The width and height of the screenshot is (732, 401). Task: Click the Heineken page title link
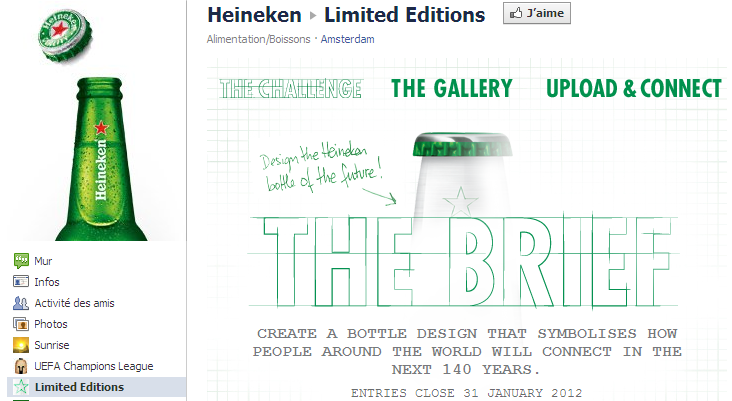click(x=254, y=15)
